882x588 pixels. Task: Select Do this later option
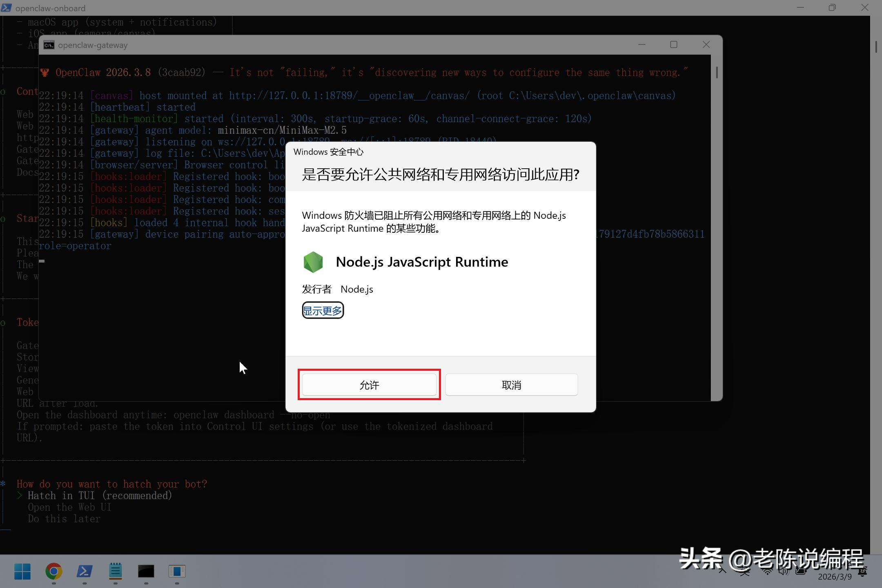pyautogui.click(x=64, y=519)
